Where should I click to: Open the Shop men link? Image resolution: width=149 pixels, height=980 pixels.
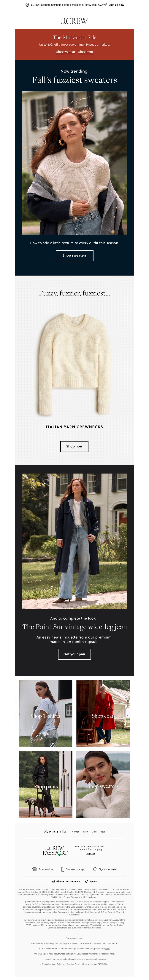(85, 52)
